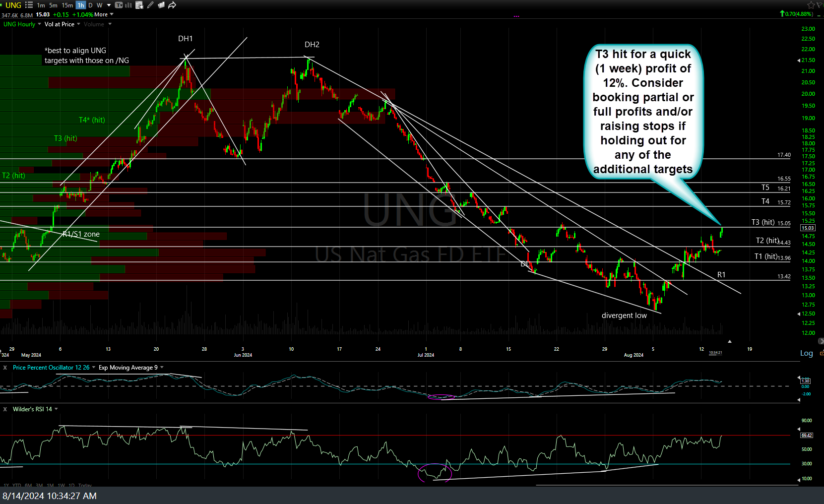
Task: Click the chart templates folder icon
Action: pos(161,5)
